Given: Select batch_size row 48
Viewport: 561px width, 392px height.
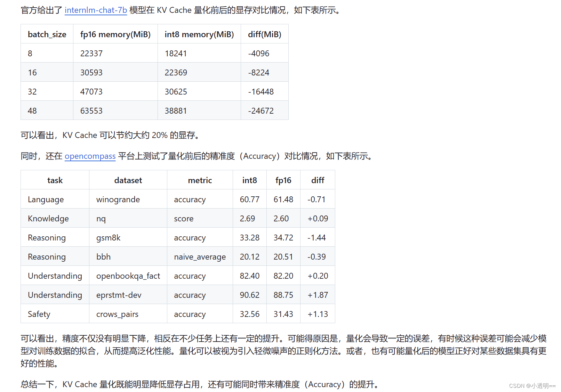Looking at the screenshot, I should click(32, 110).
